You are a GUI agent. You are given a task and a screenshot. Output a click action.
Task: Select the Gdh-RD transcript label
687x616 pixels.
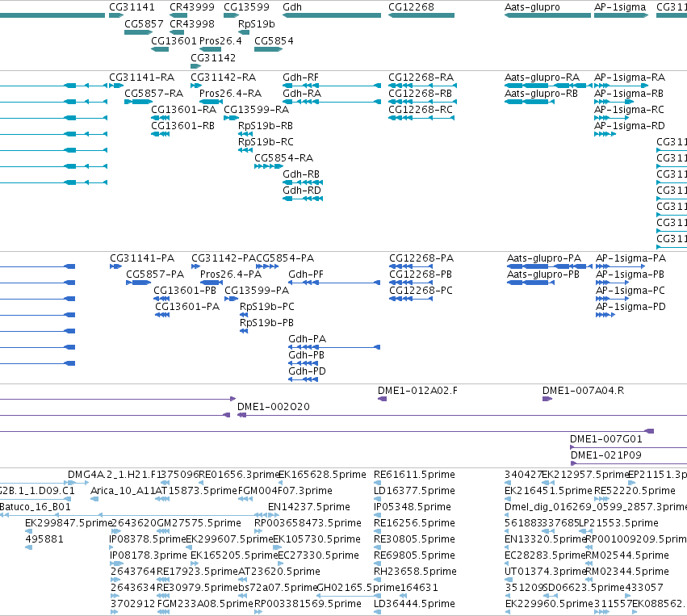tap(302, 191)
